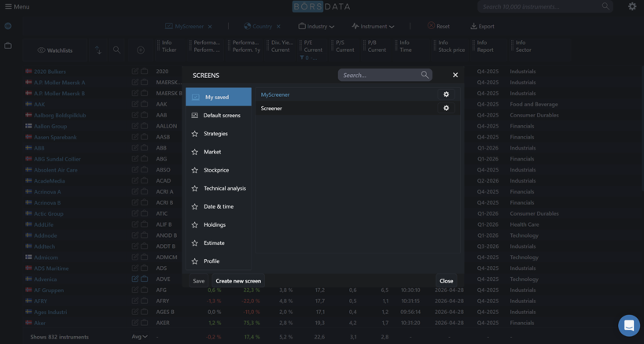Click the global settings gear icon

click(632, 6)
